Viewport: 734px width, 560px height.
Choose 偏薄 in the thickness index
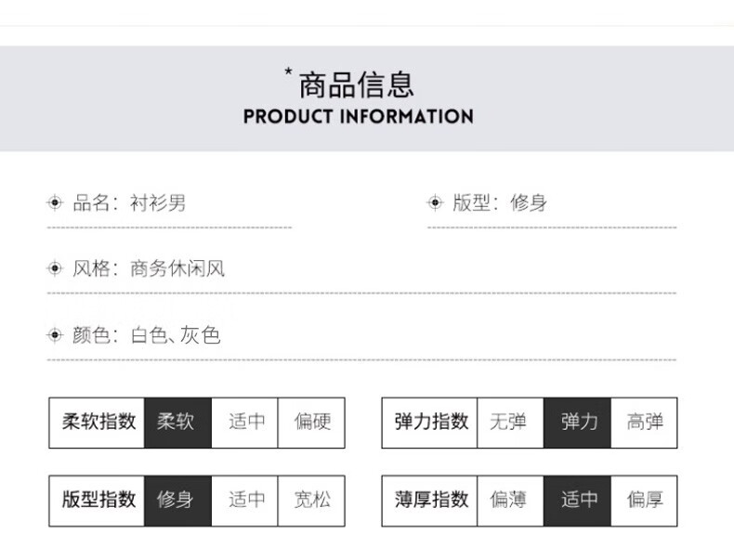(510, 501)
